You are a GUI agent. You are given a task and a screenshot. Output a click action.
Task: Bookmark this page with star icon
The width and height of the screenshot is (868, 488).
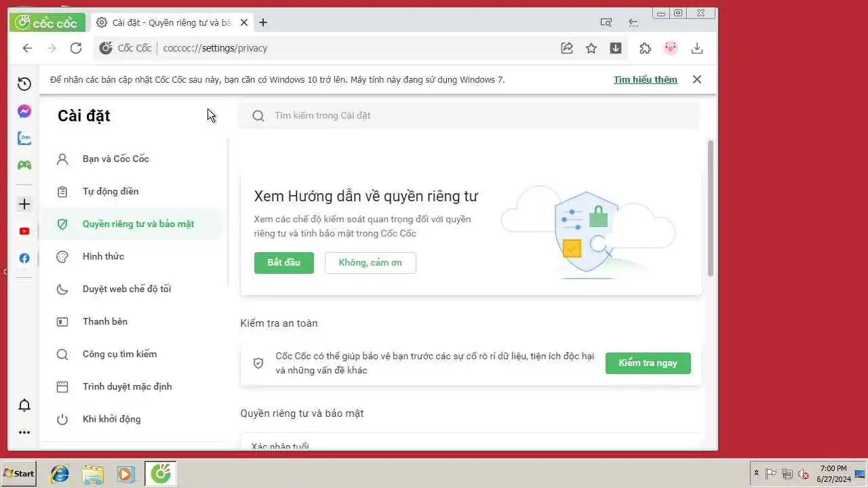click(591, 48)
